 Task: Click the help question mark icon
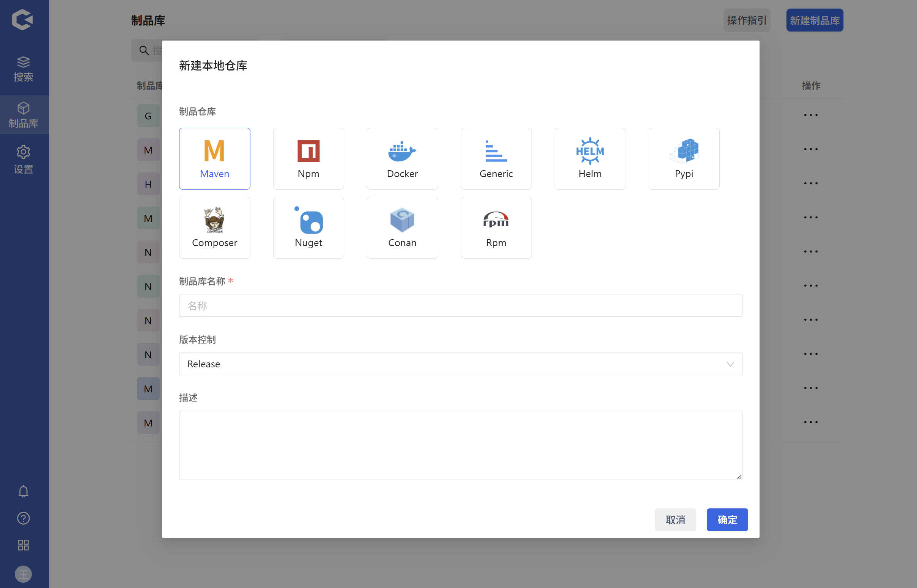23,518
